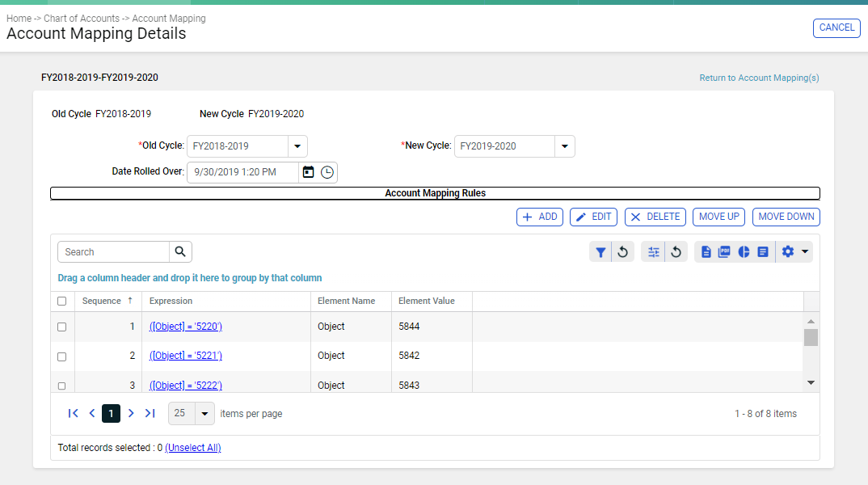Click the search magnifier icon
Viewport: 868px width, 485px height.
180,252
